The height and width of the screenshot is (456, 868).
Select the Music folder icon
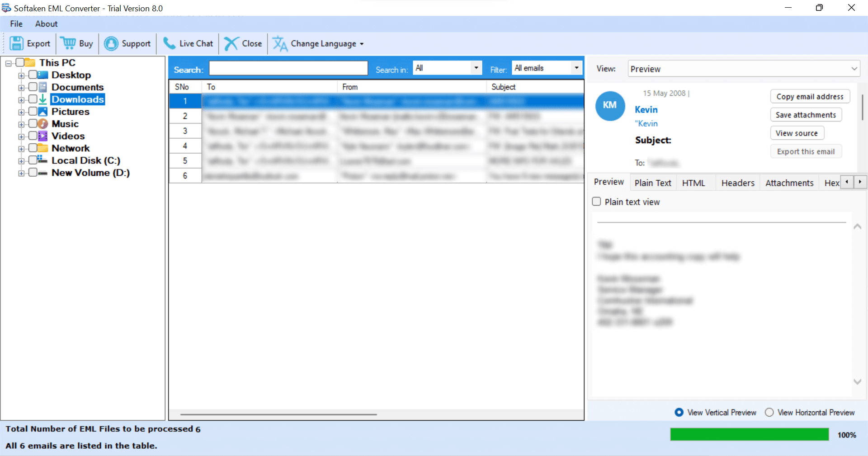pos(43,123)
